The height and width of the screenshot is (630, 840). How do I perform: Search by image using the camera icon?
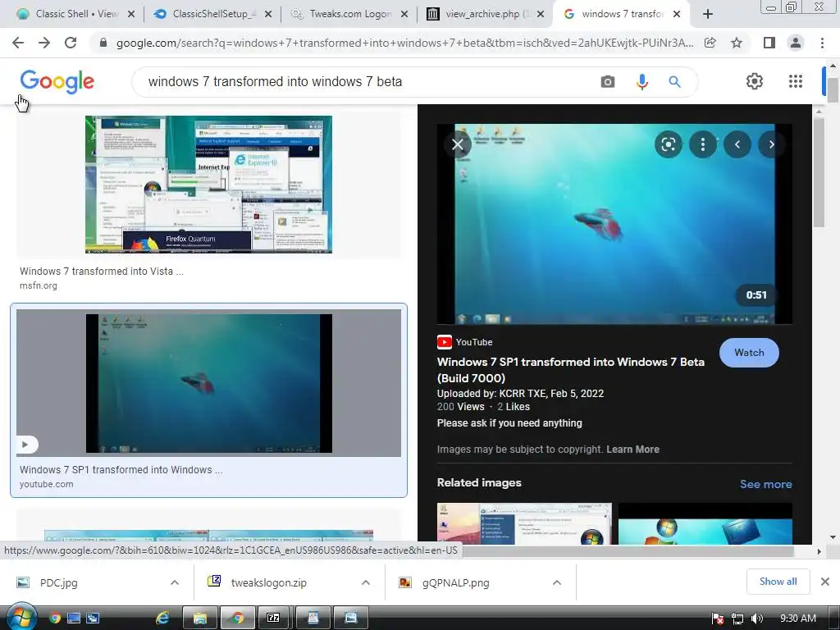pyautogui.click(x=608, y=82)
